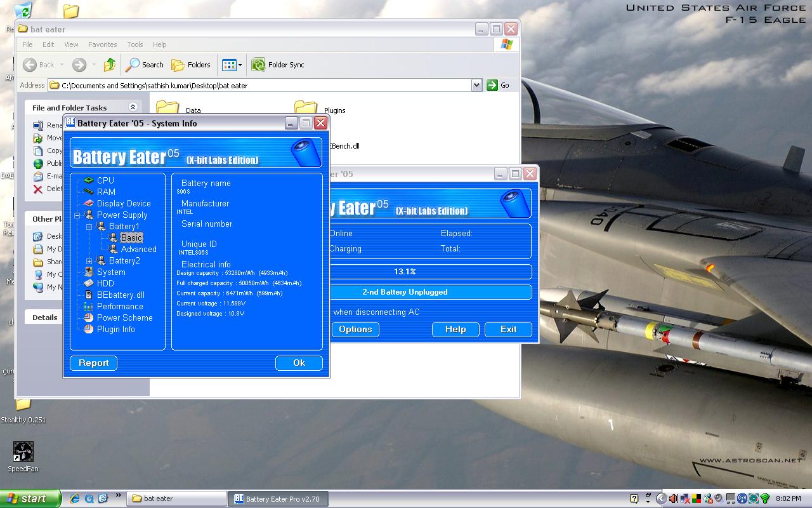The width and height of the screenshot is (812, 508).
Task: Click the Search toolbar button
Action: tap(145, 65)
